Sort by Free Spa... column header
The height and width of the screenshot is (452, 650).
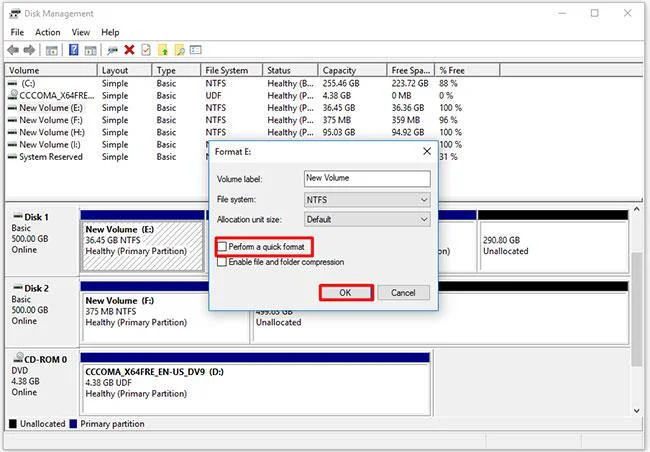pos(411,70)
